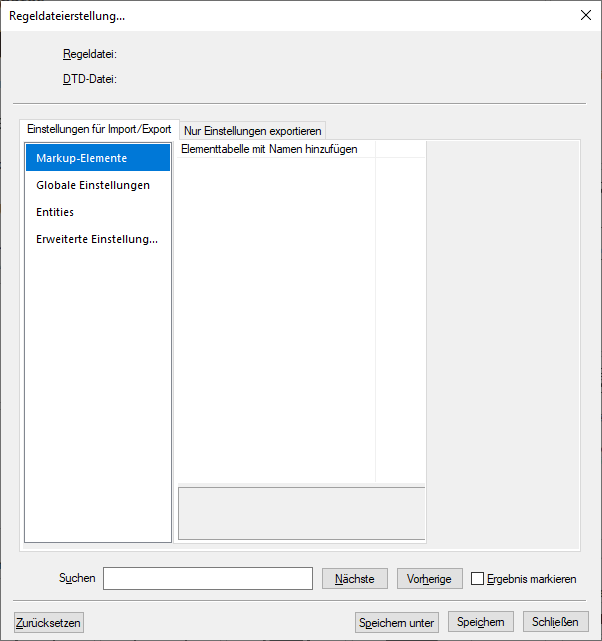Open the Nur Einstellungen exportieren tab
This screenshot has width=602, height=641.
253,131
